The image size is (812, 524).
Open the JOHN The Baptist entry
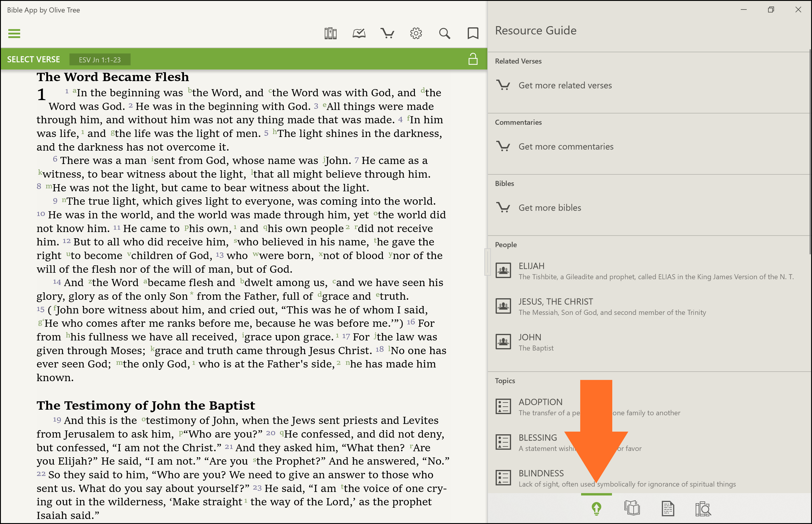(649, 342)
